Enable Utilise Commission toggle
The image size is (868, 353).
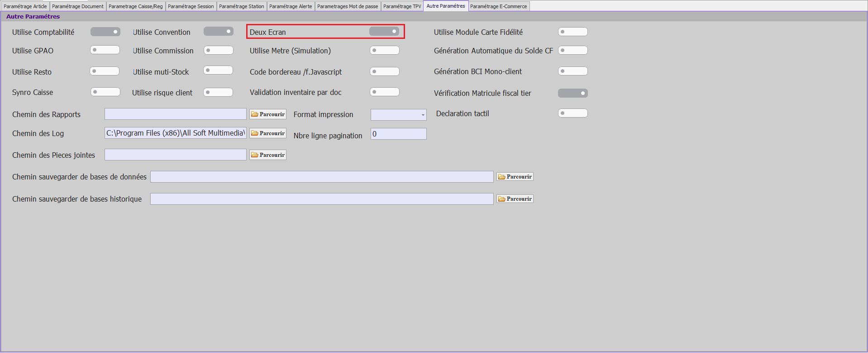point(219,50)
